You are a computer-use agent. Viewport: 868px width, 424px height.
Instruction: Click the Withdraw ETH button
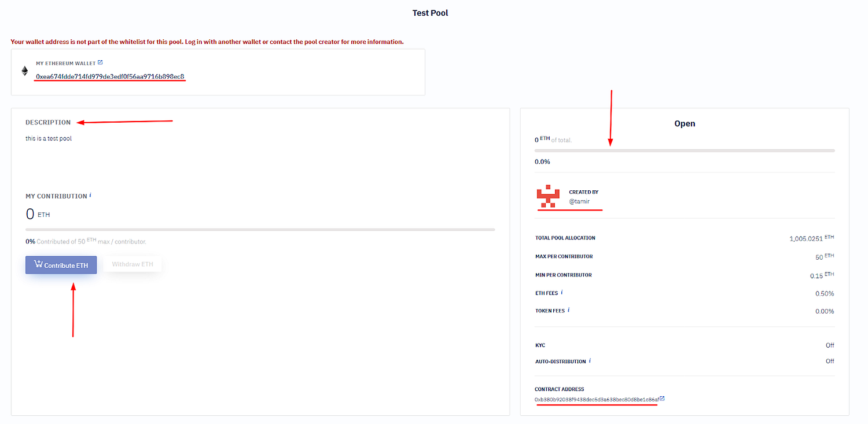click(133, 264)
